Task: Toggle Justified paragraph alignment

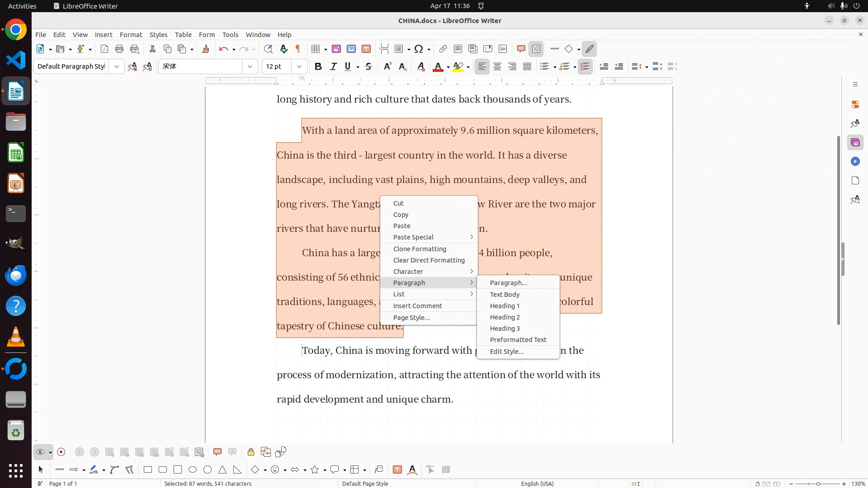Action: pos(527,67)
